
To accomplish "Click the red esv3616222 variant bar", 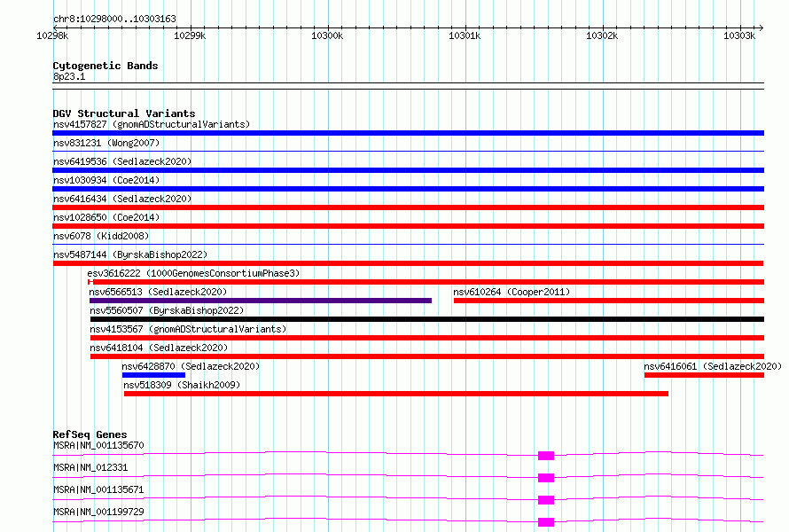I will pos(426,282).
